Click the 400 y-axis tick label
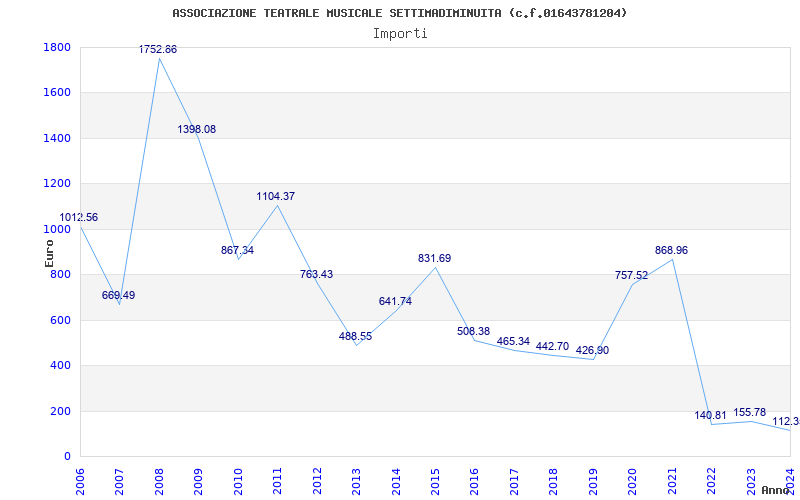This screenshot has width=800, height=500. point(60,366)
